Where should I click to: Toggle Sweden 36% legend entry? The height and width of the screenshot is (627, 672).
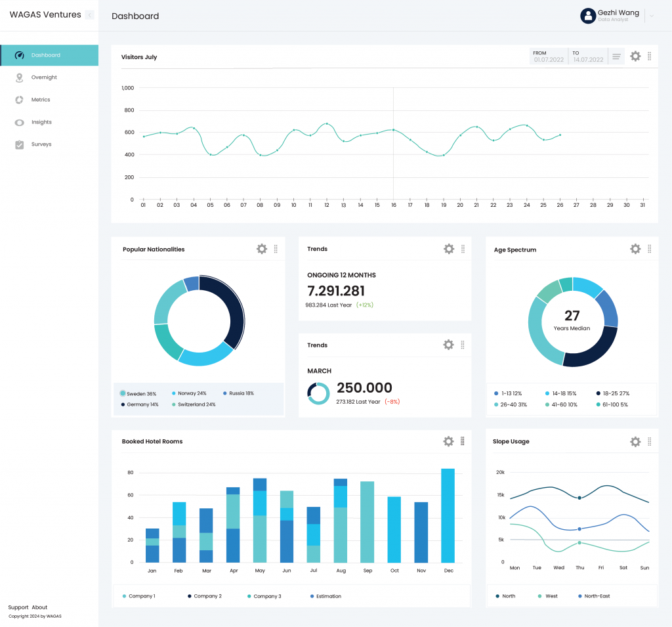(x=138, y=393)
